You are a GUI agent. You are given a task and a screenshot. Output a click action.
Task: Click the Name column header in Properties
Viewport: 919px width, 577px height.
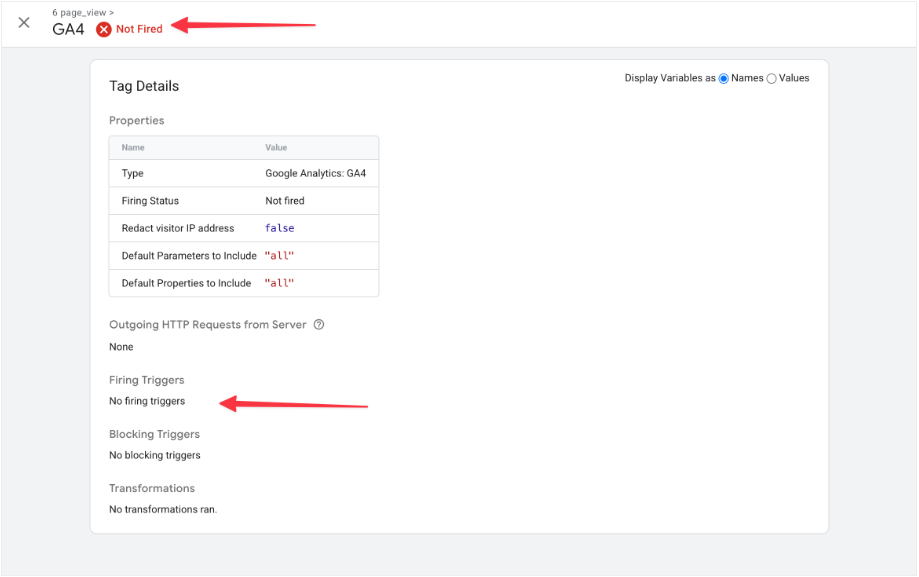tap(133, 148)
